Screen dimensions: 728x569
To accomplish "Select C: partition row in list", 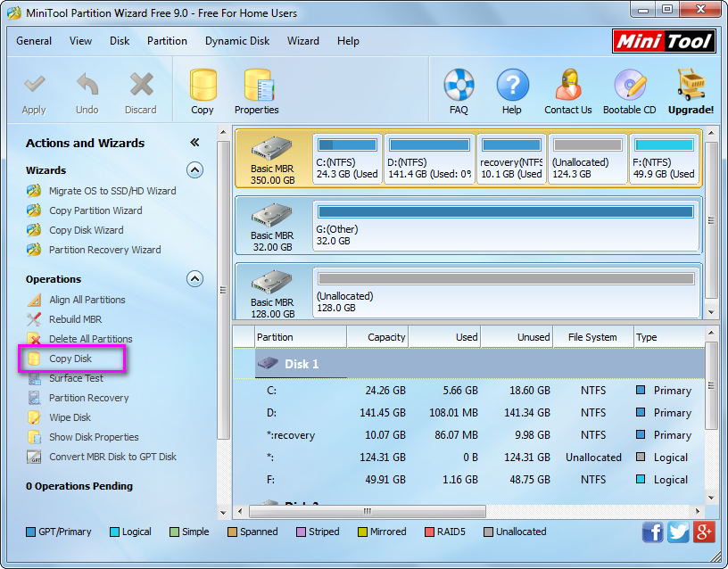I will pos(469,391).
